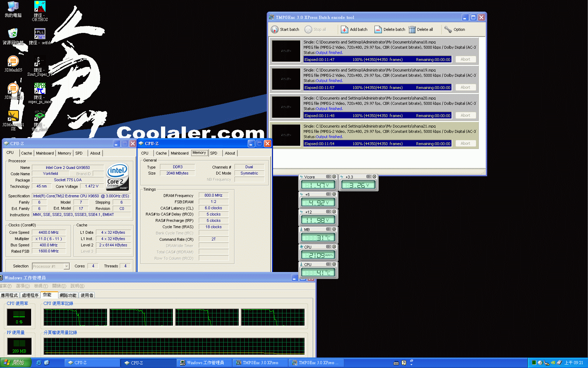The height and width of the screenshot is (368, 588).
Task: Open Mainboard tab in left CPU-Z window
Action: click(45, 153)
